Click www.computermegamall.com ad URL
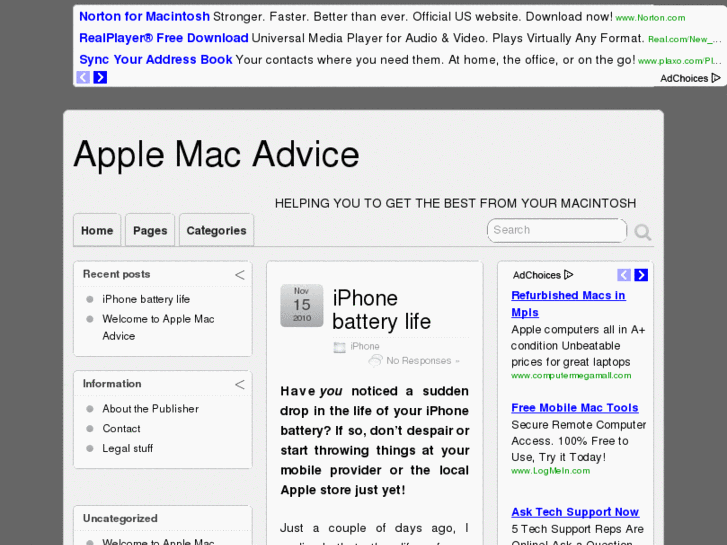The width and height of the screenshot is (727, 545). click(x=571, y=376)
